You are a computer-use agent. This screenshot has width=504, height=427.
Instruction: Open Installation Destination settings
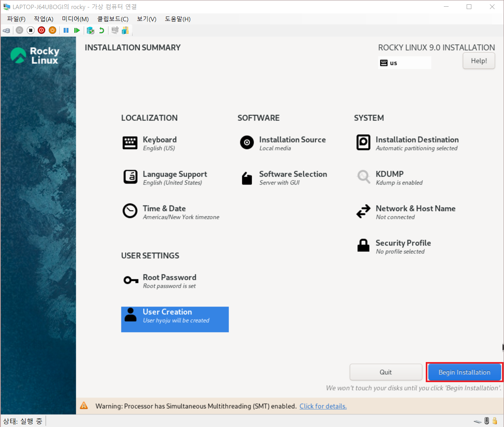407,143
